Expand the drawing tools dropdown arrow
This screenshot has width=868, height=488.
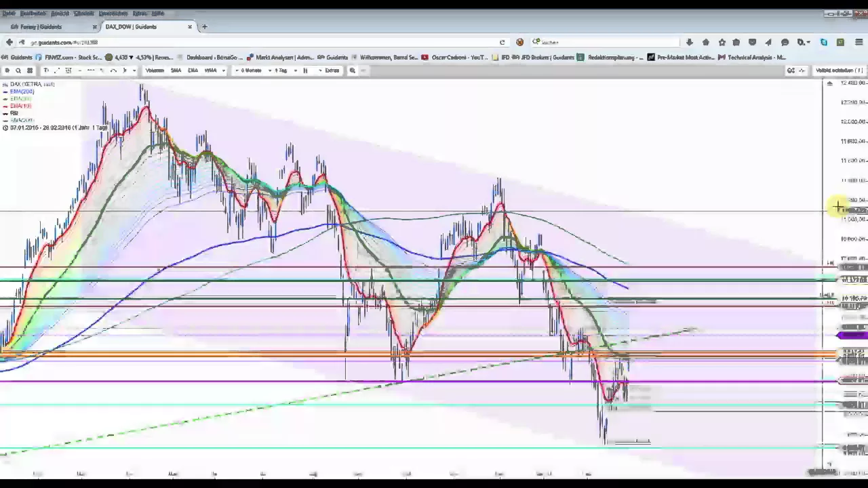pyautogui.click(x=135, y=70)
